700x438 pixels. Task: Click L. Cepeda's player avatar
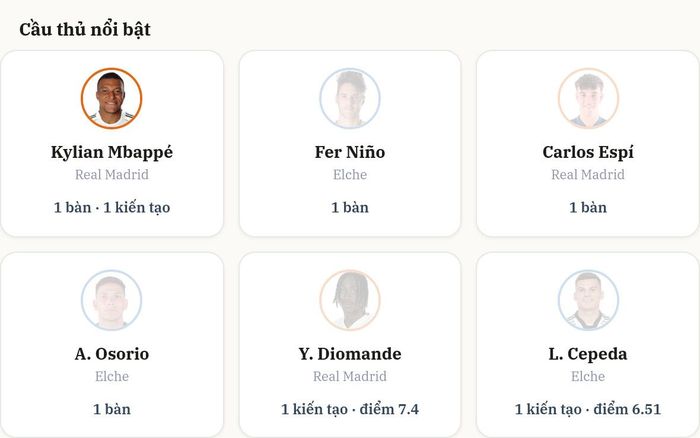coord(588,300)
